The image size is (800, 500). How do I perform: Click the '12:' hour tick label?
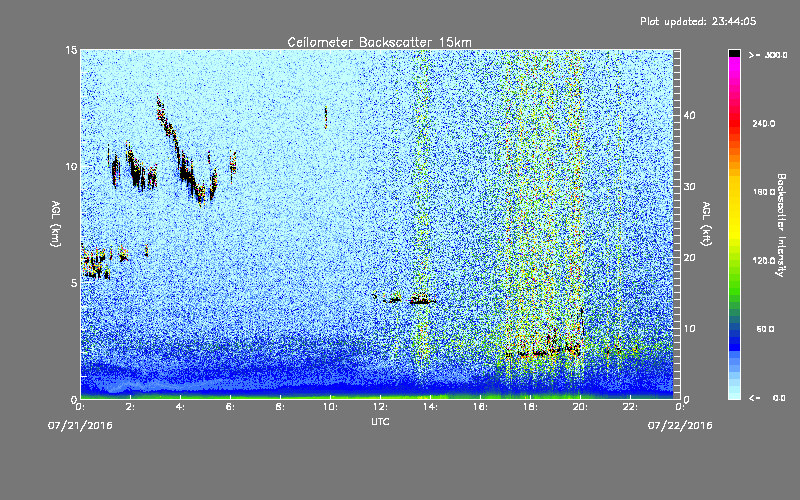click(381, 407)
